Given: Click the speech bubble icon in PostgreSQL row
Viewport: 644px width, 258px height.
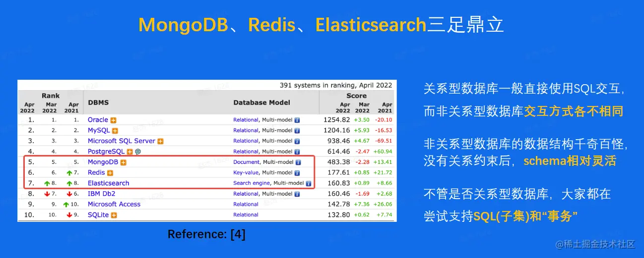Looking at the screenshot, I should coord(137,152).
